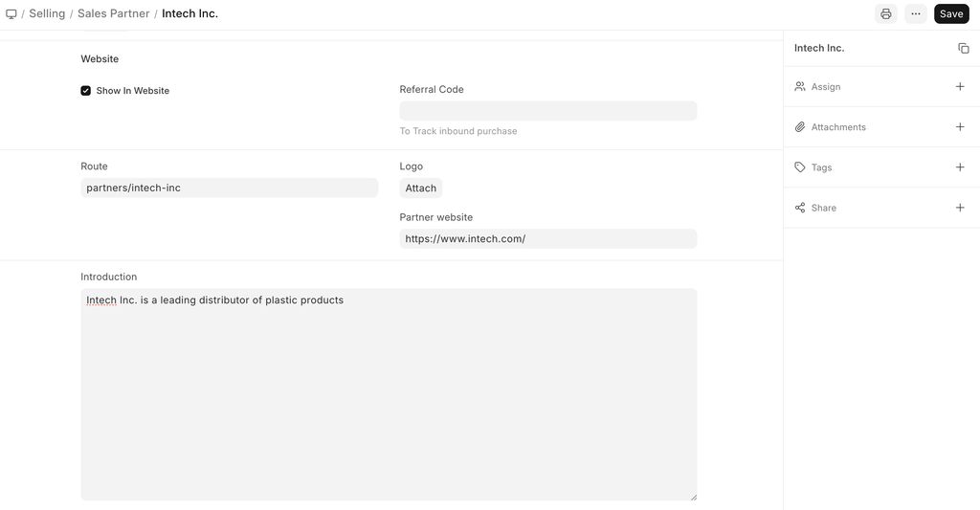Click the Tags label icon in sidebar
This screenshot has width=980, height=510.
[800, 167]
